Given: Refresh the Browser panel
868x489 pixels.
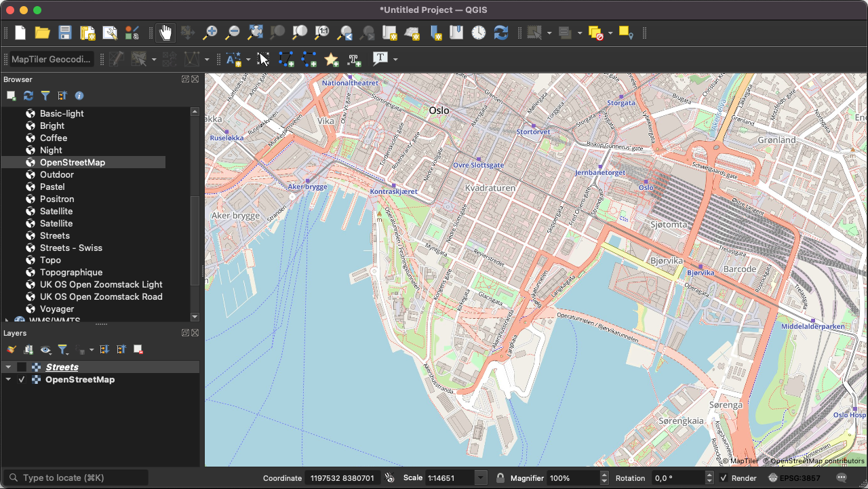Looking at the screenshot, I should [x=28, y=96].
